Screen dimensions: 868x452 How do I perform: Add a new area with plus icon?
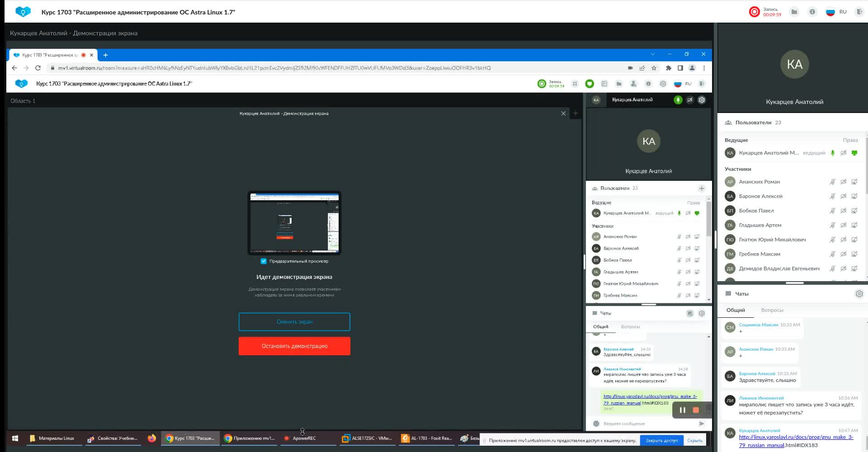[576, 113]
